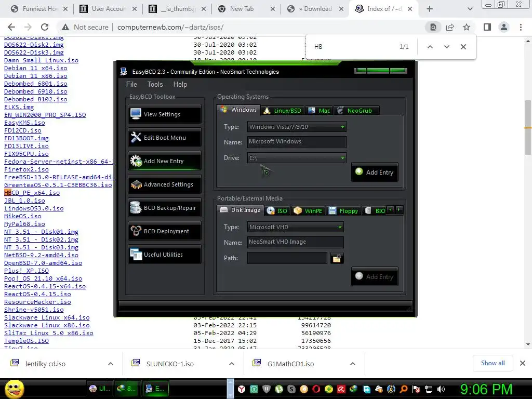This screenshot has width=532, height=399.
Task: Click the page vertical scrollbar thumb
Action: 528,127
